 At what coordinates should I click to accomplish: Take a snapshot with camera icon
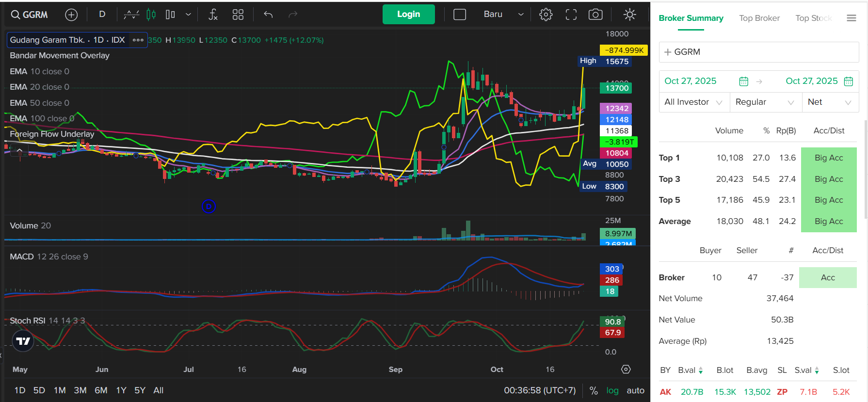[x=595, y=15]
